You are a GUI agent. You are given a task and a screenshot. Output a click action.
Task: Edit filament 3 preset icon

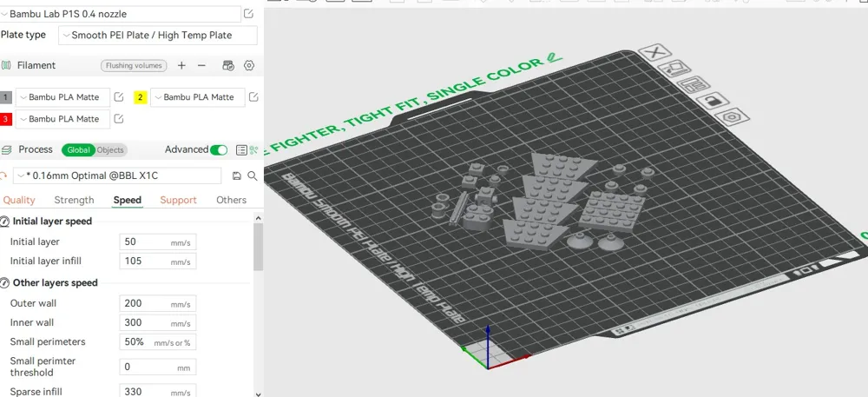(x=118, y=119)
